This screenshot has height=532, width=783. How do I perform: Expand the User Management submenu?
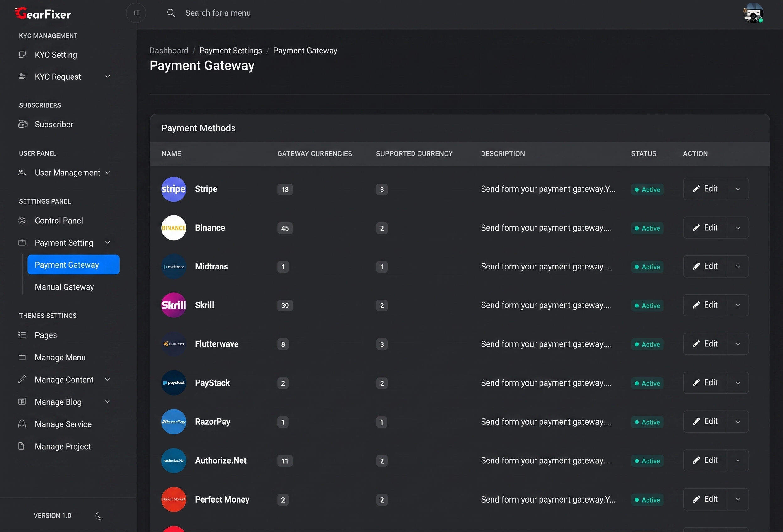108,173
